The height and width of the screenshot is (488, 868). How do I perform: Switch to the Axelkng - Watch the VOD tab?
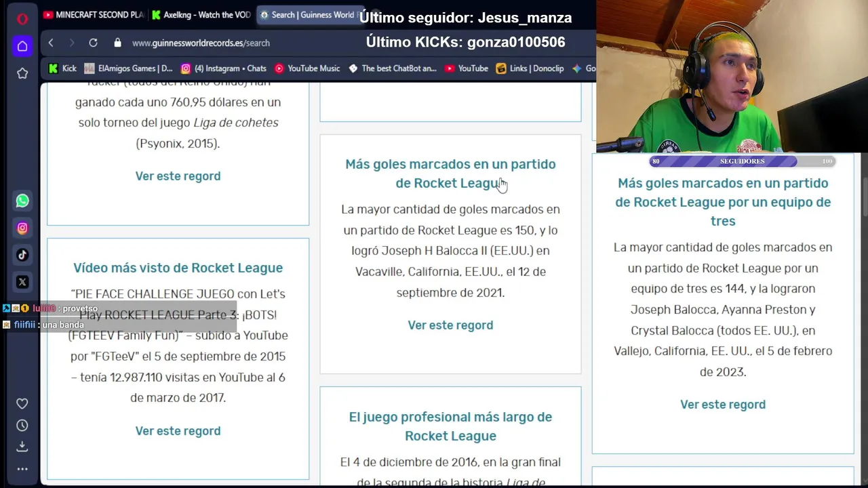click(201, 15)
